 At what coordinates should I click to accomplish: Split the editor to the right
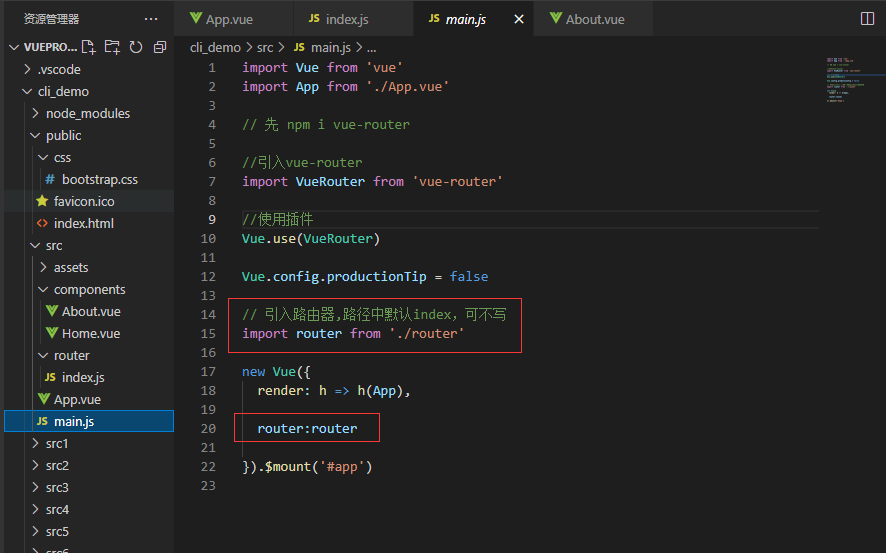(867, 19)
